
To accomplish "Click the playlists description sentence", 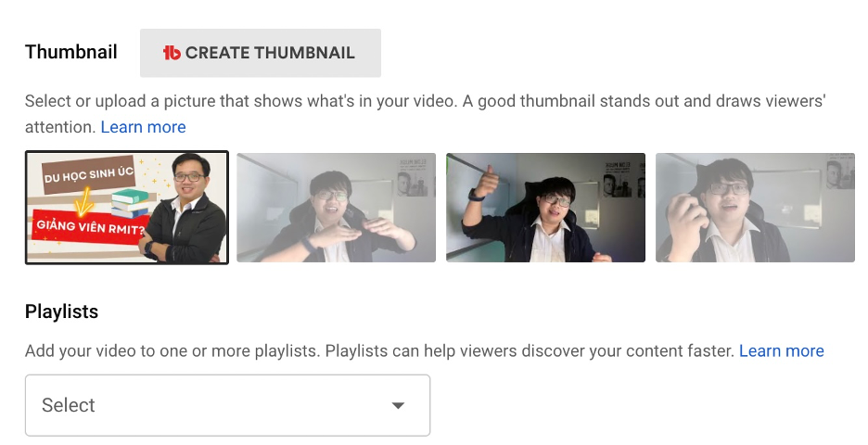I will [x=379, y=351].
